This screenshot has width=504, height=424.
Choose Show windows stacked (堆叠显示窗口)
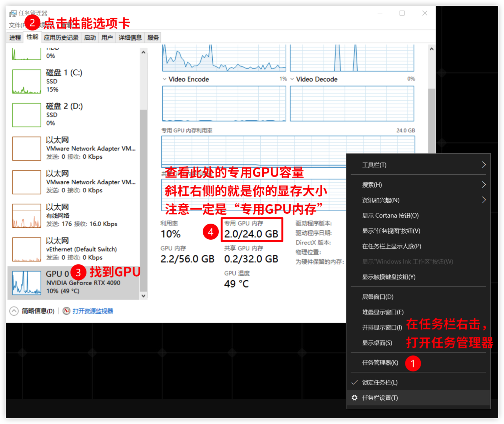click(418, 312)
